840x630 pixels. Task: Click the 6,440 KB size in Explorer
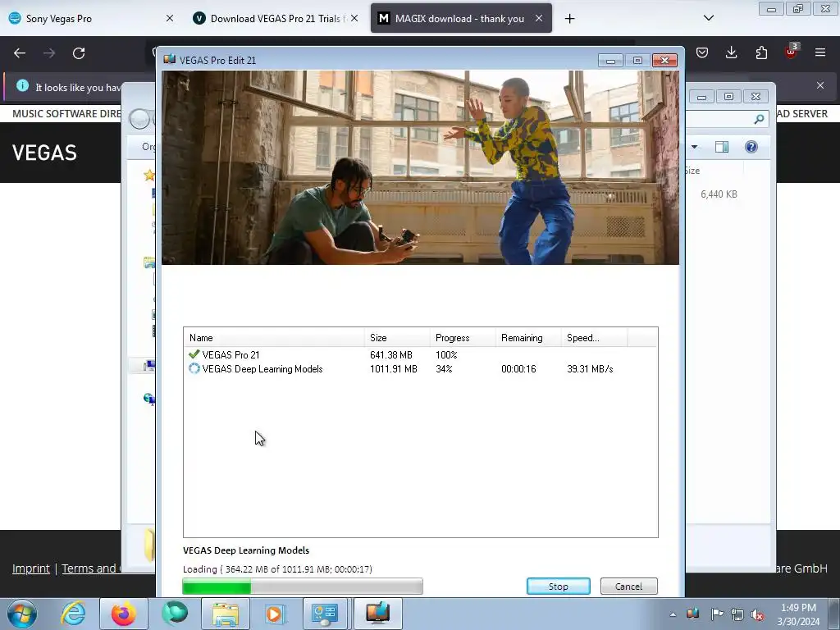(x=719, y=194)
